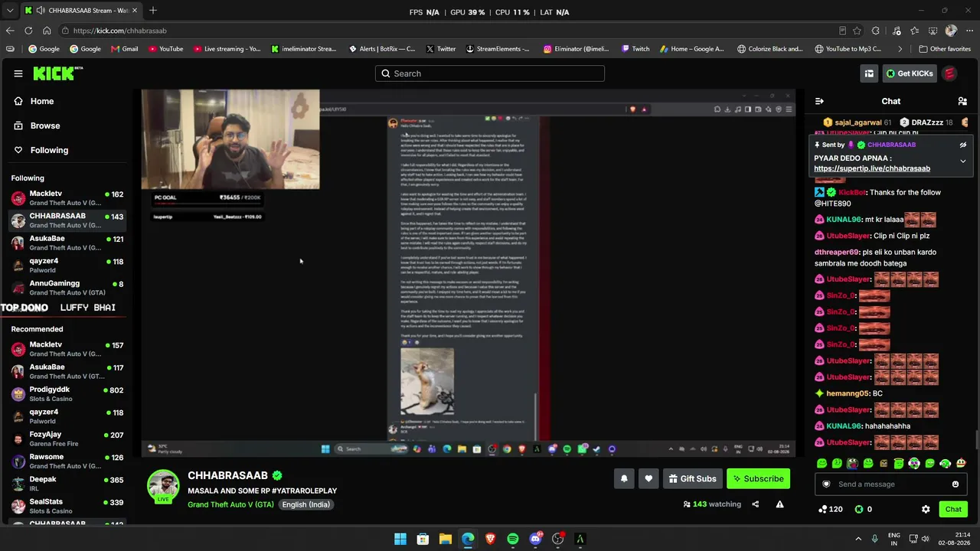The image size is (980, 551).
Task: Focus the Send a message field
Action: click(x=890, y=484)
